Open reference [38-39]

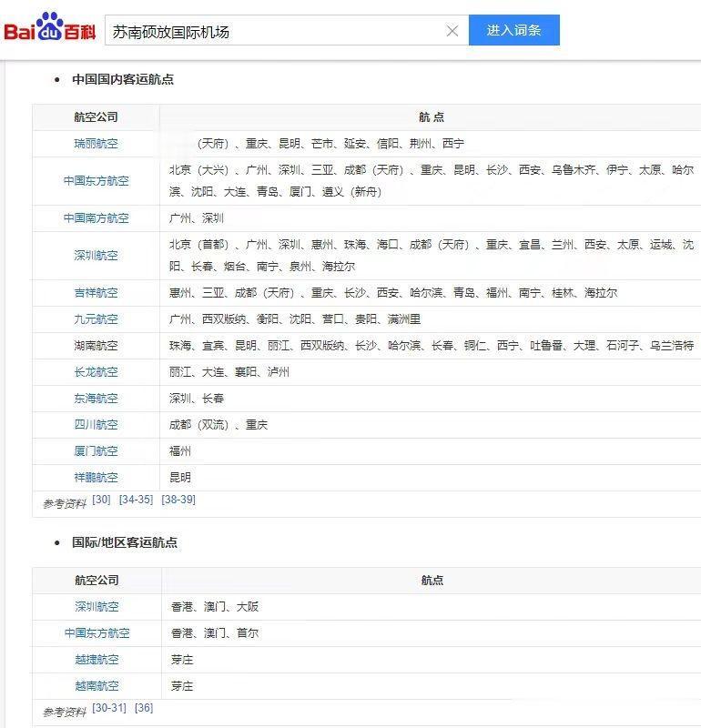178,500
